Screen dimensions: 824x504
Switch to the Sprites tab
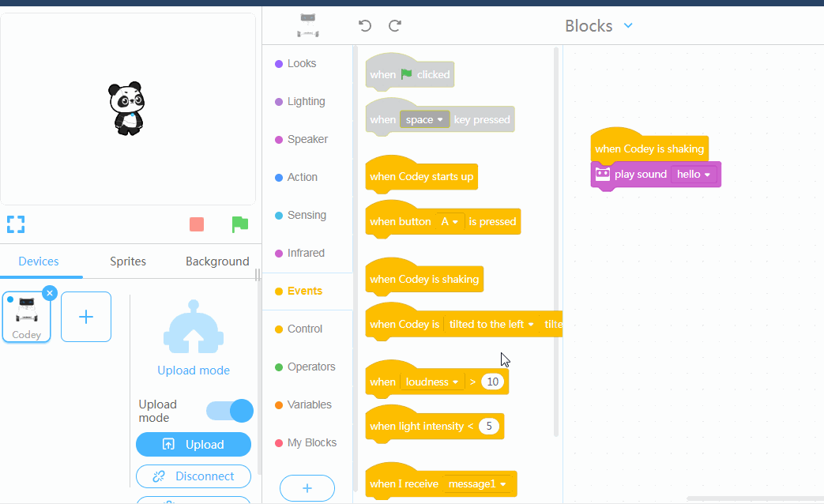[128, 261]
